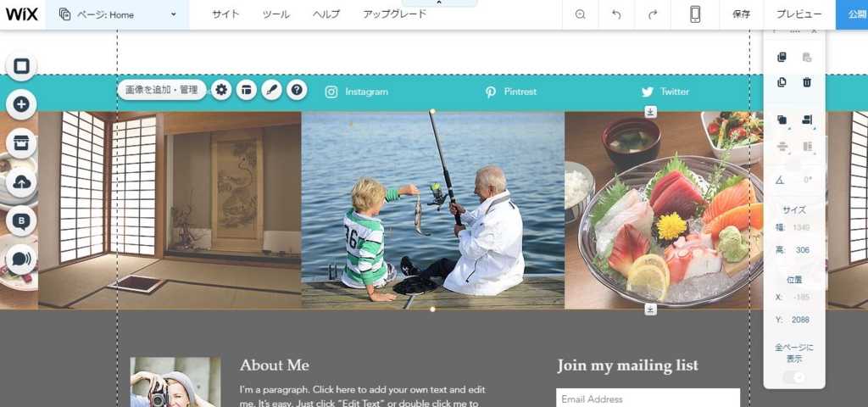Open the gallery settings gear icon
This screenshot has width=868, height=407.
pyautogui.click(x=221, y=90)
